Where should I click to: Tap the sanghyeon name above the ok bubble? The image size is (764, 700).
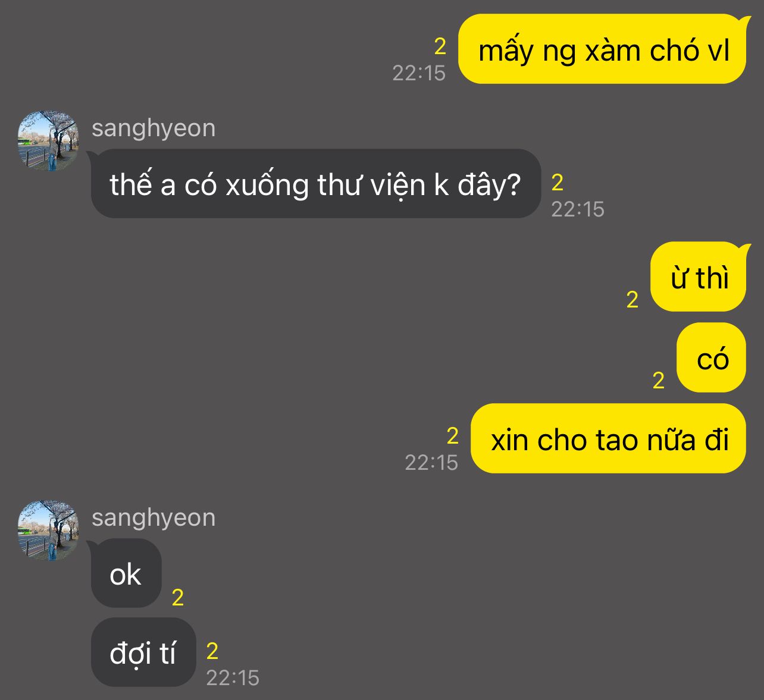[x=154, y=518]
